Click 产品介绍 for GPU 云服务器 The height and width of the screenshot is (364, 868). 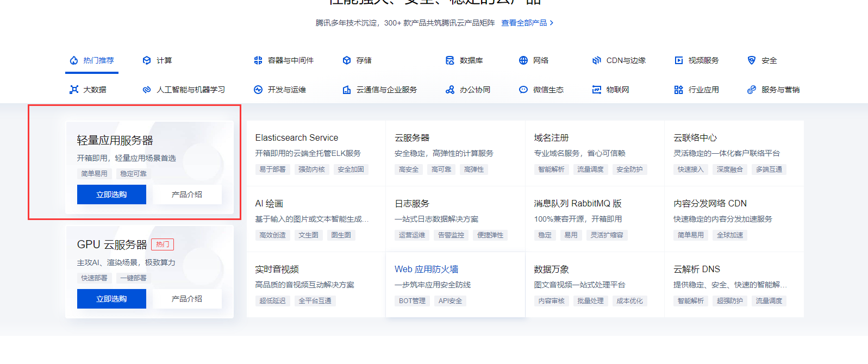coord(187,299)
